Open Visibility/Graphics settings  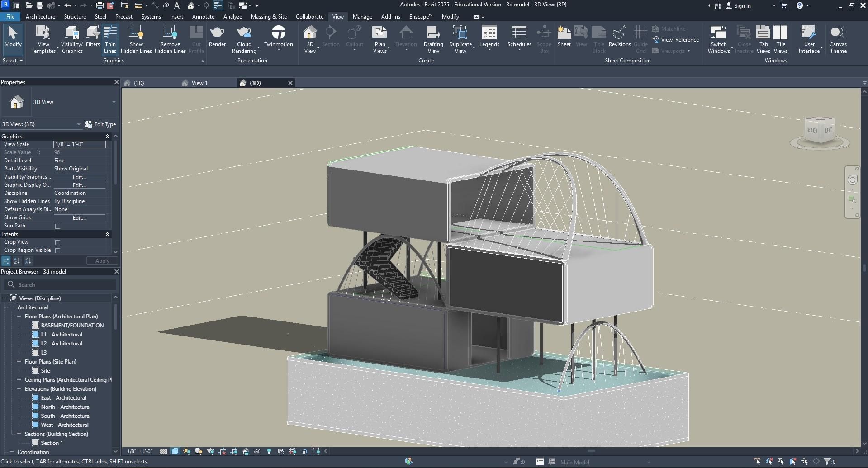tap(72, 39)
